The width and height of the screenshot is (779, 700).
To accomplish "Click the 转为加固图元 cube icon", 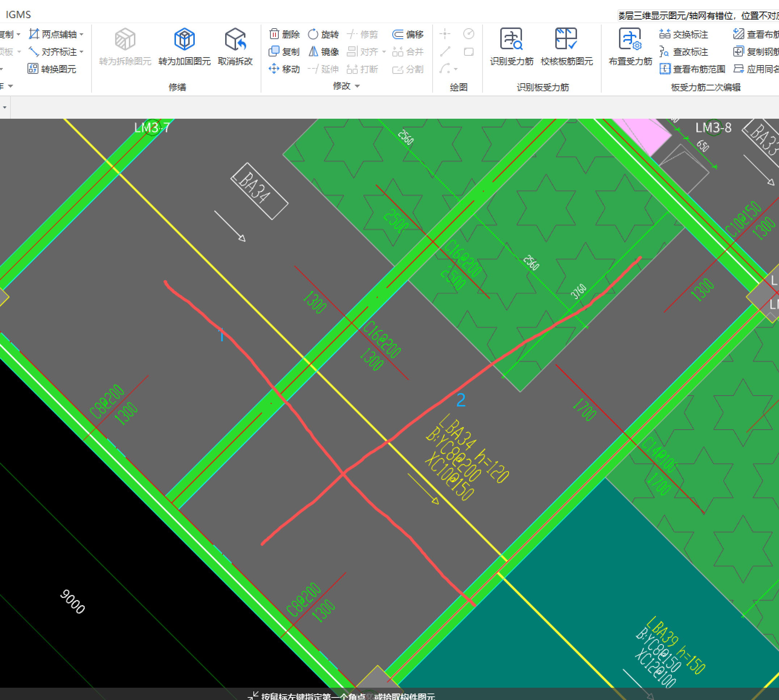I will [184, 39].
